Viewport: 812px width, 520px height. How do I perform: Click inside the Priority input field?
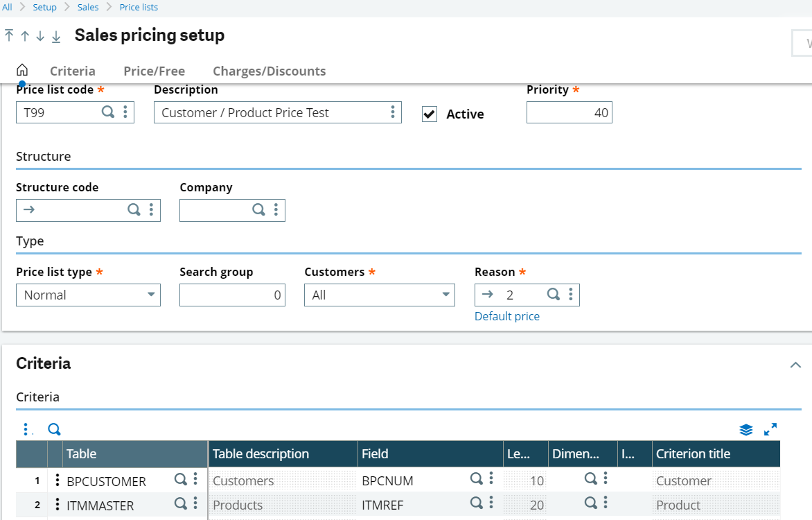pos(568,112)
